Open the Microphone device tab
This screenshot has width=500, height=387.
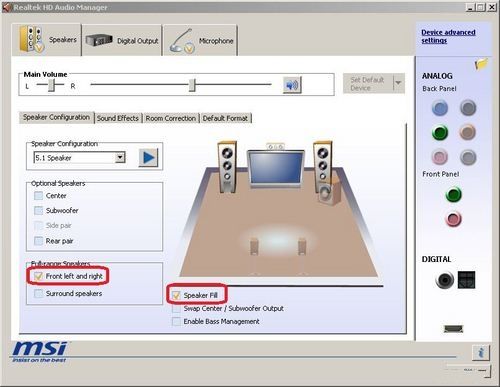[201, 41]
